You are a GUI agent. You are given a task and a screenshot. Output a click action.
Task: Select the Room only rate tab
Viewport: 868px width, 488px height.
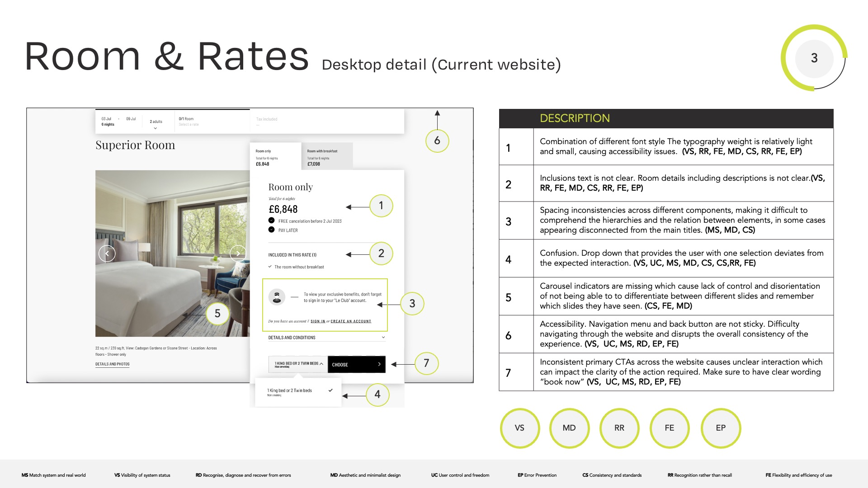(275, 157)
